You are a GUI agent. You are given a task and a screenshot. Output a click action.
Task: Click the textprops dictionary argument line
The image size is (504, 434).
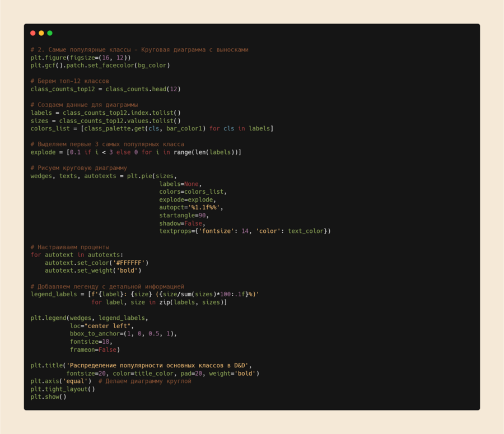pyautogui.click(x=245, y=231)
